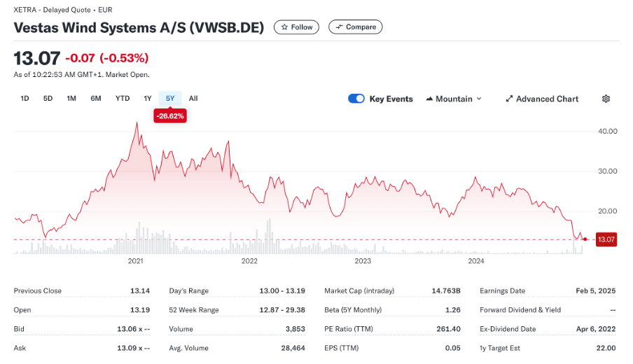Select the 1Y time range
Screen dimensions: 633x364
pos(148,98)
